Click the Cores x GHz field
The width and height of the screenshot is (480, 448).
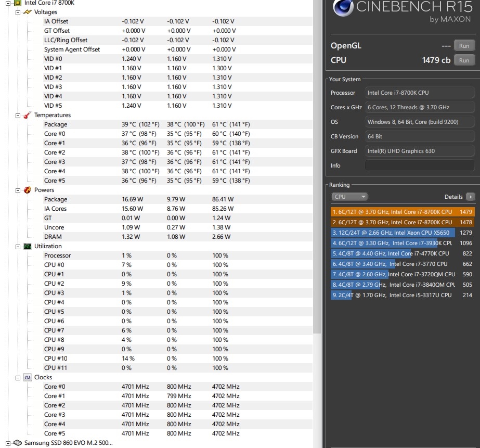pyautogui.click(x=419, y=107)
